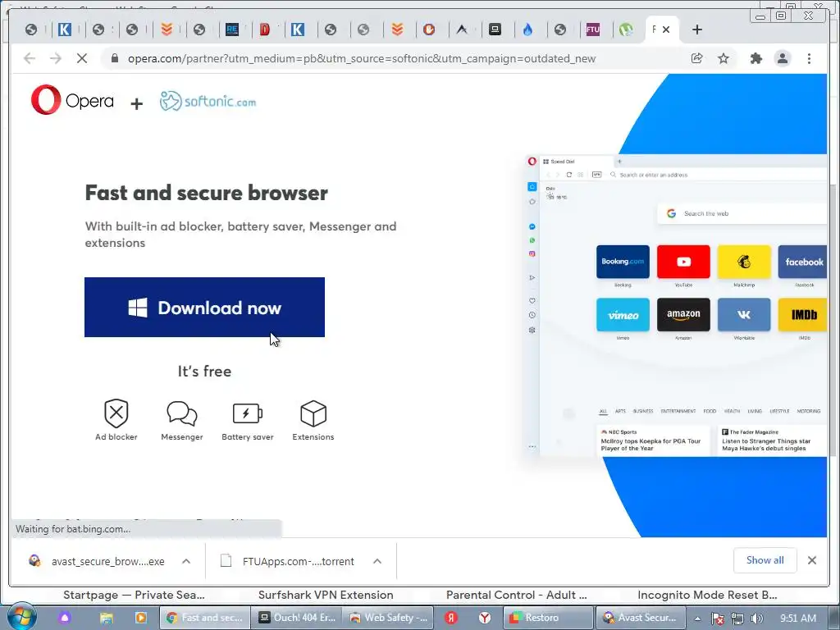The image size is (840, 630).
Task: Switch to the RE icon tab
Action: 232,30
